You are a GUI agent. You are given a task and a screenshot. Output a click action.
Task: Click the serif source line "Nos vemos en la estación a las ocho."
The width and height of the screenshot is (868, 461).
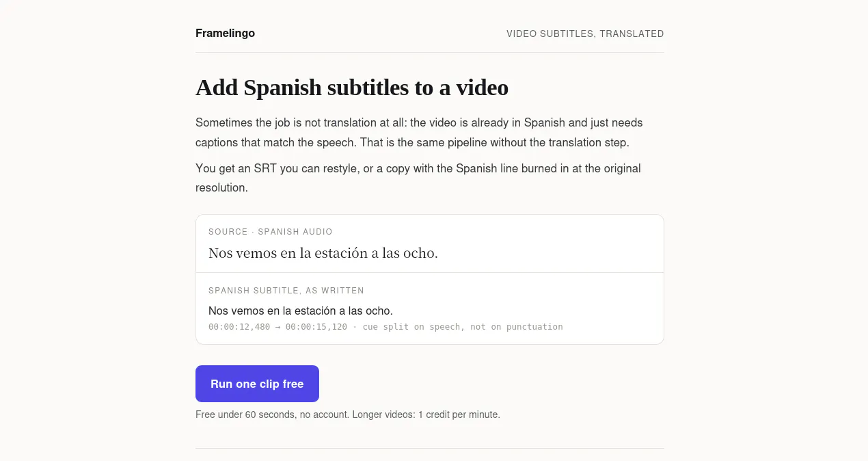pyautogui.click(x=323, y=253)
